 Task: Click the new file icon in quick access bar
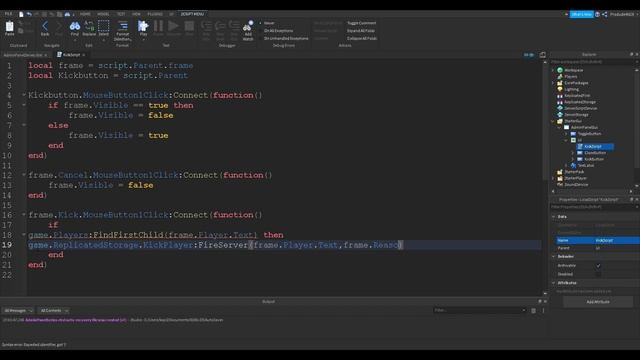(21, 14)
